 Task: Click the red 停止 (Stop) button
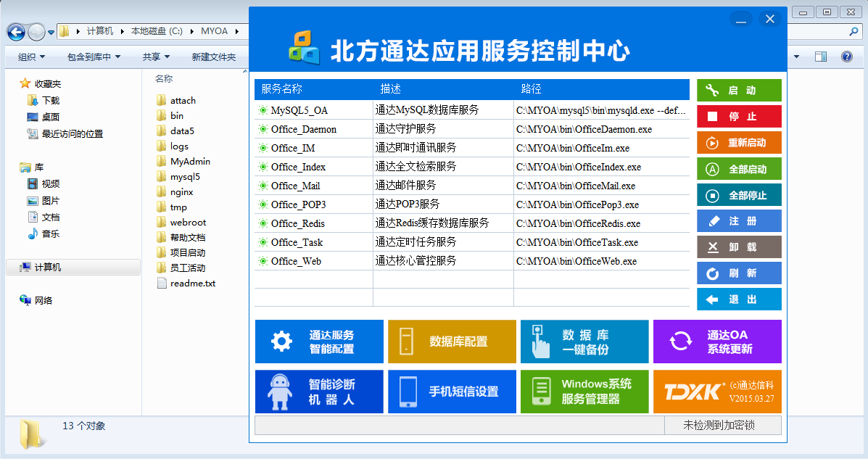click(x=739, y=116)
